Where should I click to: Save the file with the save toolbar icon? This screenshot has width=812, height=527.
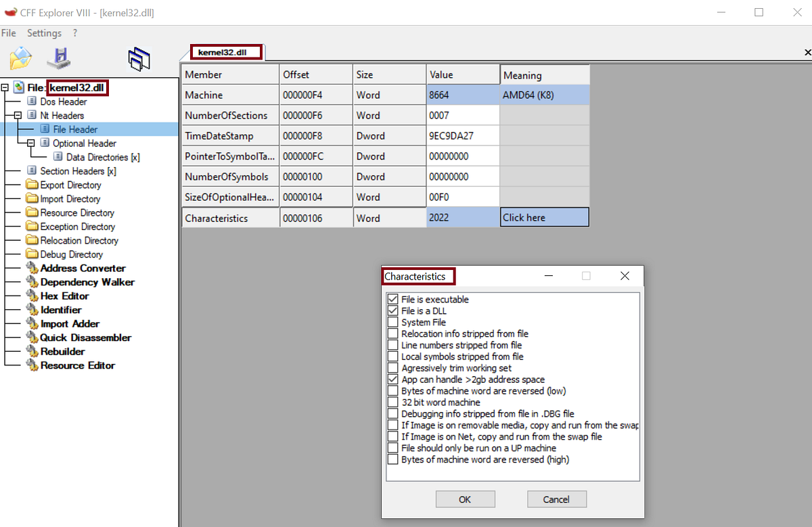tap(59, 59)
